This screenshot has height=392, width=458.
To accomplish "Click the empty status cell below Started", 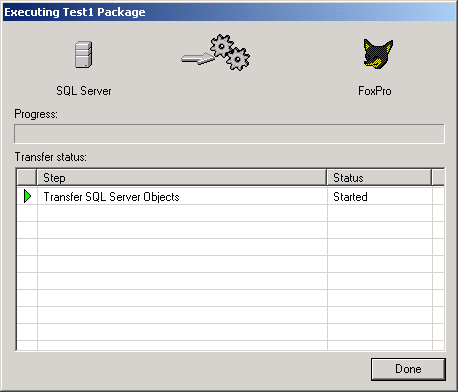I will [x=380, y=213].
